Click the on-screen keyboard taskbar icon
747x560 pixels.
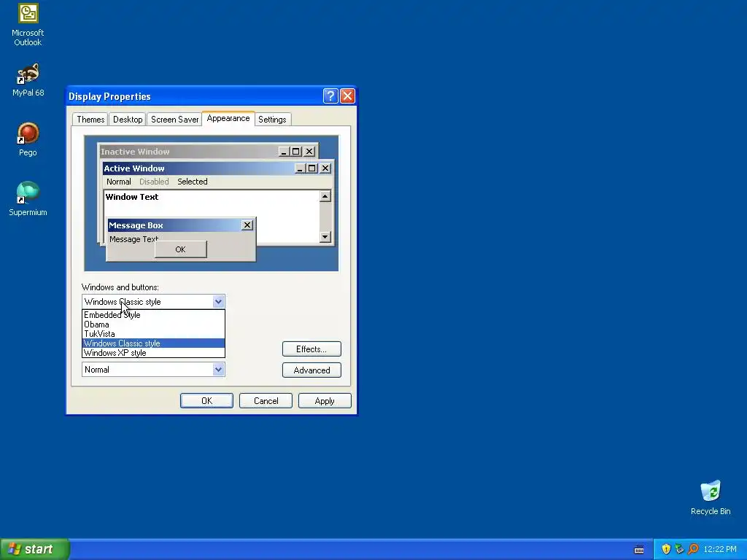pyautogui.click(x=639, y=550)
